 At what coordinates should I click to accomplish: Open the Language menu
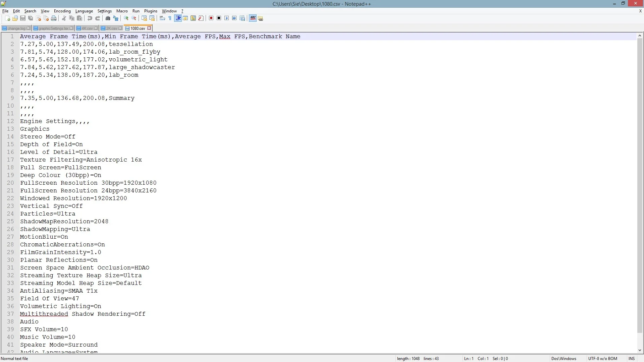(x=84, y=11)
